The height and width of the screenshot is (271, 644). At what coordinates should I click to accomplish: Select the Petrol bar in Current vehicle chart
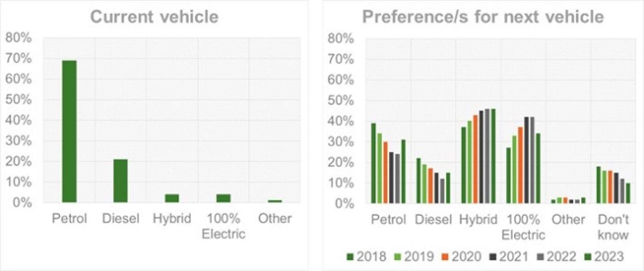coord(69,131)
